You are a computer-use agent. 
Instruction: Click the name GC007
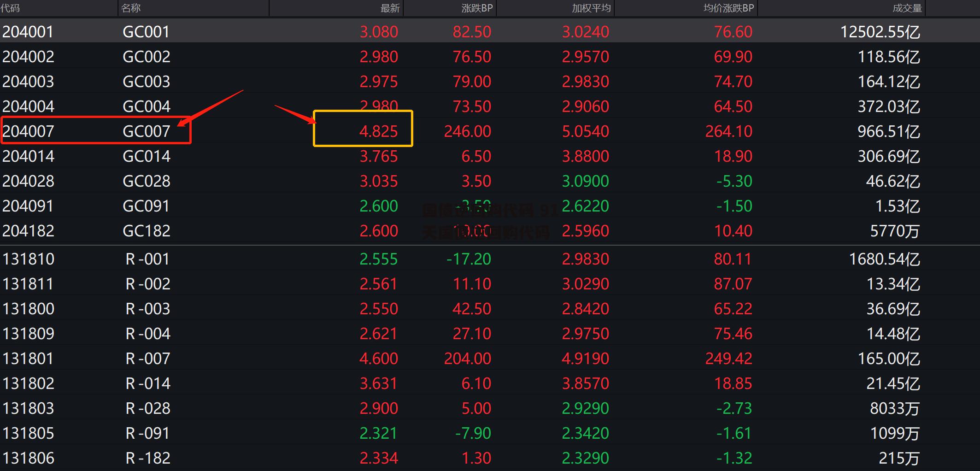[147, 131]
